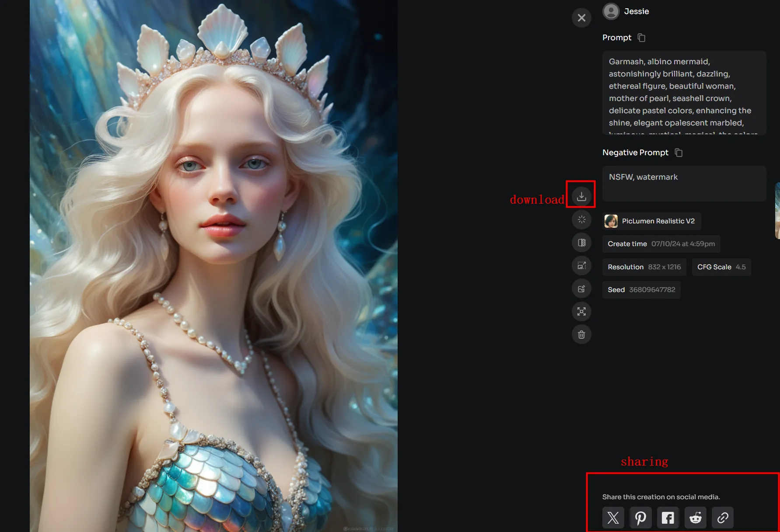
Task: Open the regenerate/variations tool
Action: pyautogui.click(x=581, y=220)
